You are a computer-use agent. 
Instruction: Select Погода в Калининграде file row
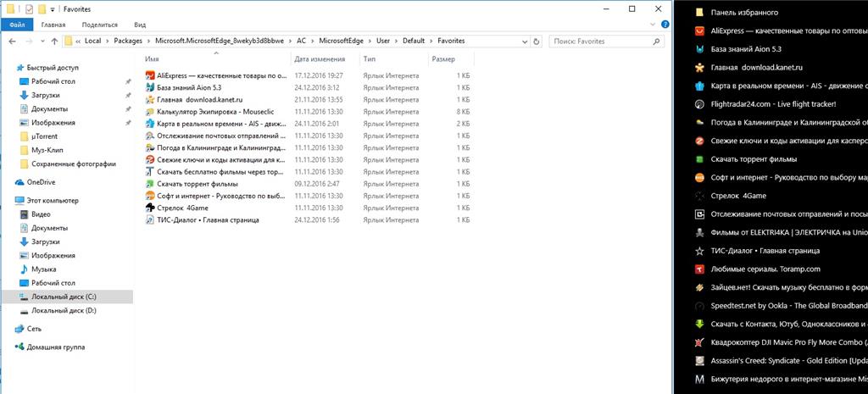[x=308, y=147]
